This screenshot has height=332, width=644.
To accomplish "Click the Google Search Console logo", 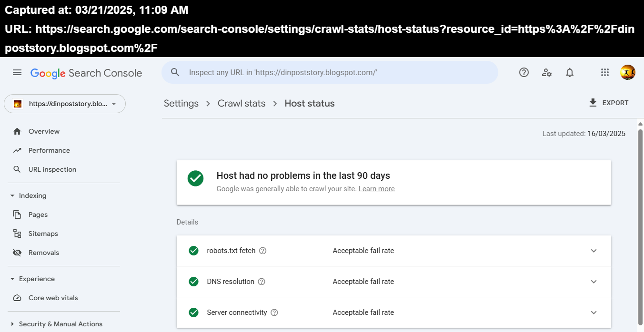I will [x=86, y=73].
